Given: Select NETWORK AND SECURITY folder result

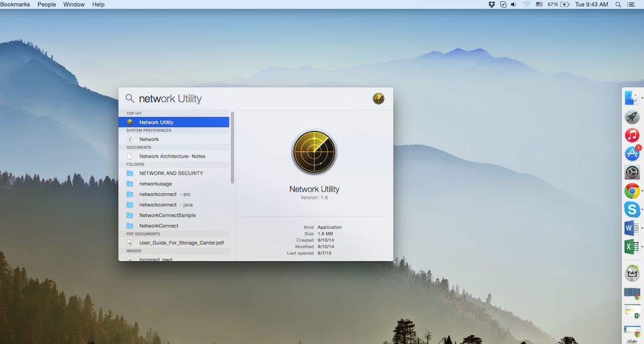Looking at the screenshot, I should click(x=174, y=173).
